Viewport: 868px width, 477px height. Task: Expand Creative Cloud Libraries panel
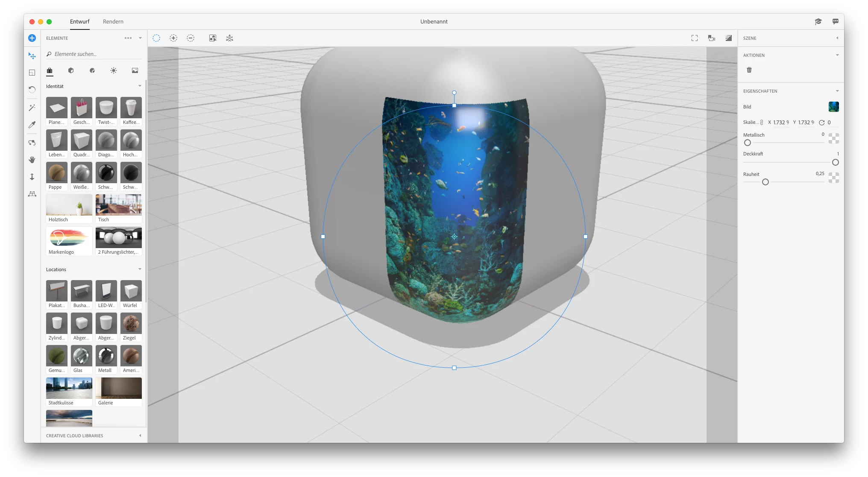140,436
